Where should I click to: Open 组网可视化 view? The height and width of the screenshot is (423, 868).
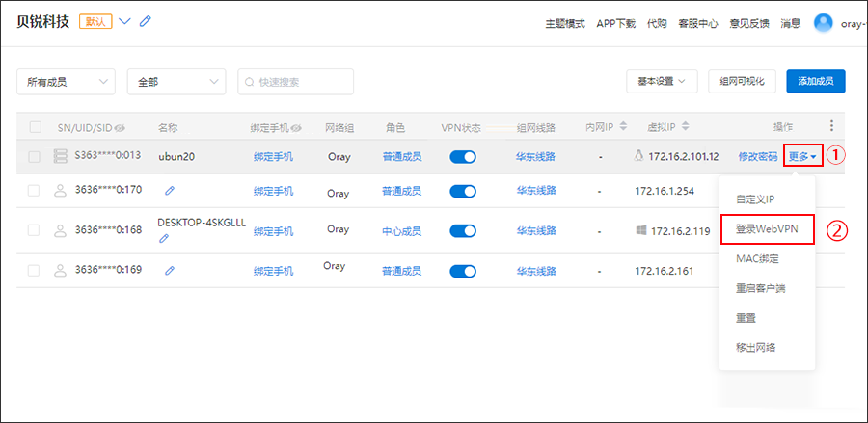point(743,81)
